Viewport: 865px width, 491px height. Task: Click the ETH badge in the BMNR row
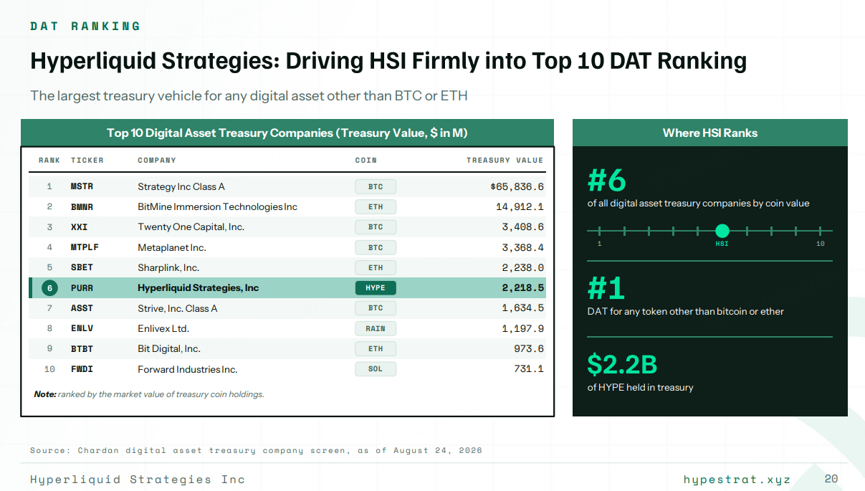376,207
